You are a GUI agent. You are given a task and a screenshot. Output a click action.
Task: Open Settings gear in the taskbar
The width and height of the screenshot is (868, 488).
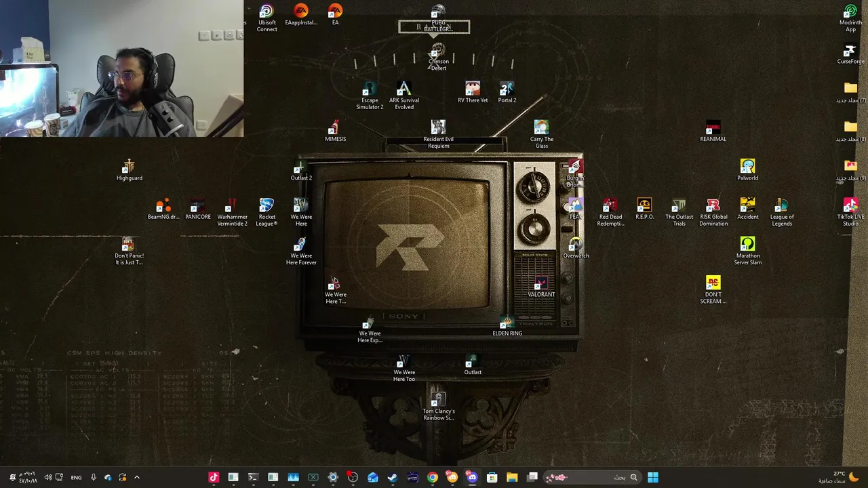pos(333,477)
